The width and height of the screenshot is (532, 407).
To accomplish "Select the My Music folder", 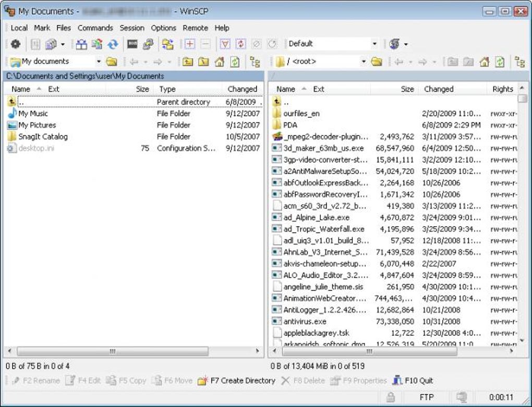I will pyautogui.click(x=33, y=114).
